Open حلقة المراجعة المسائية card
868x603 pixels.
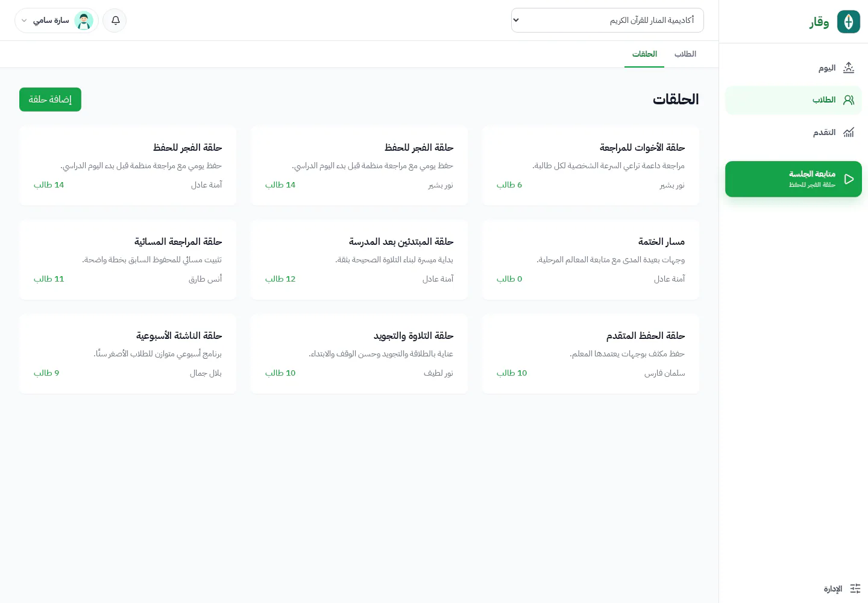click(x=128, y=260)
